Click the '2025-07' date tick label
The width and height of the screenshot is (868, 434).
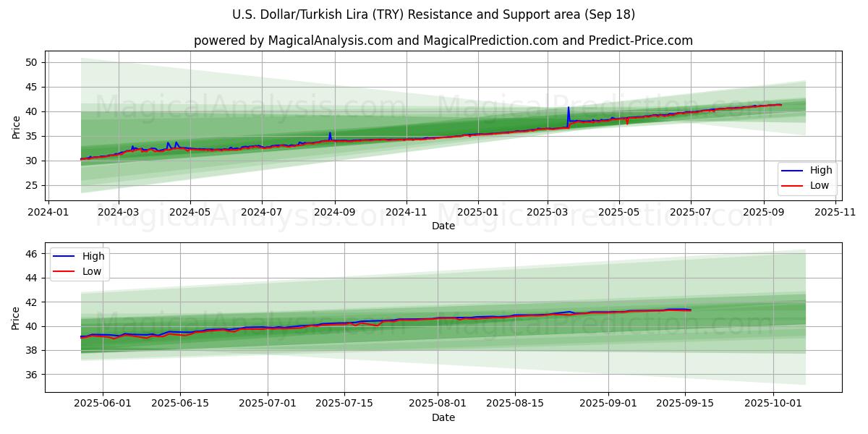coord(690,212)
